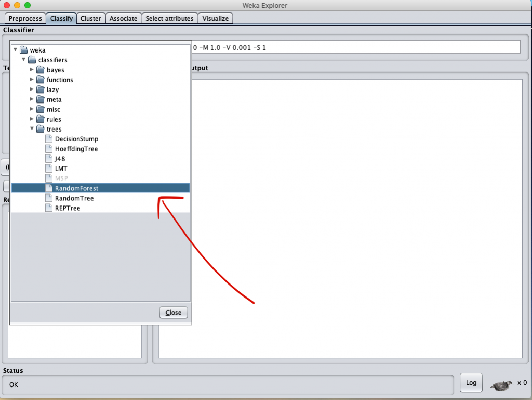Screen dimensions: 532x400
Task: Click the weka root folder icon
Action: point(24,50)
